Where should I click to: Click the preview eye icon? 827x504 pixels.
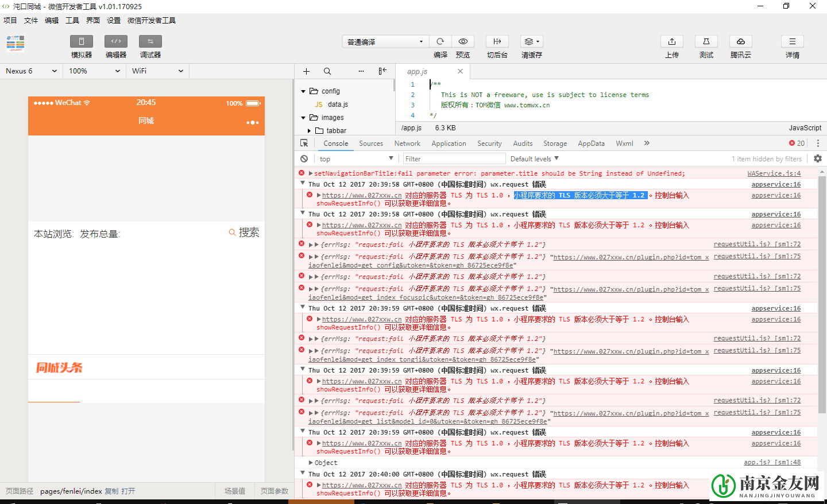tap(463, 41)
